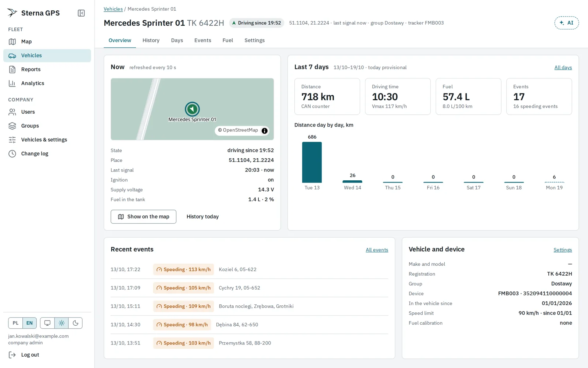Open the All events link
Screen dimensions: 588x368
point(377,250)
